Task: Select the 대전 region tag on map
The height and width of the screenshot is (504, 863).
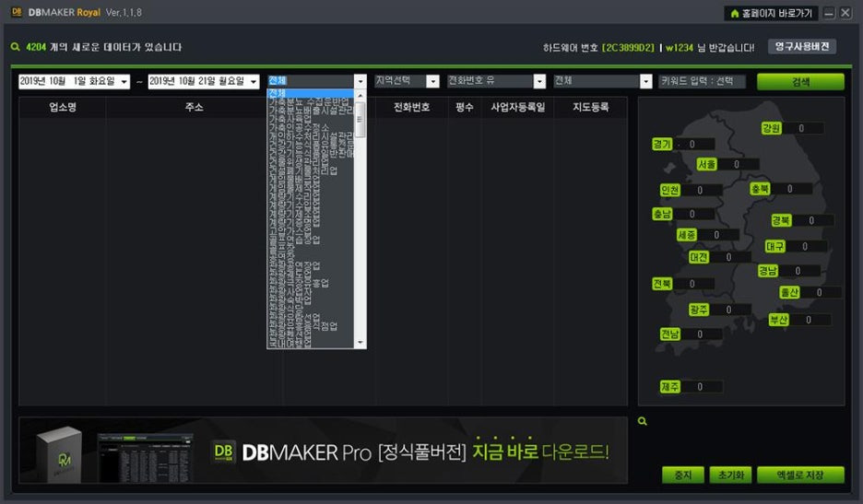Action: click(x=699, y=257)
